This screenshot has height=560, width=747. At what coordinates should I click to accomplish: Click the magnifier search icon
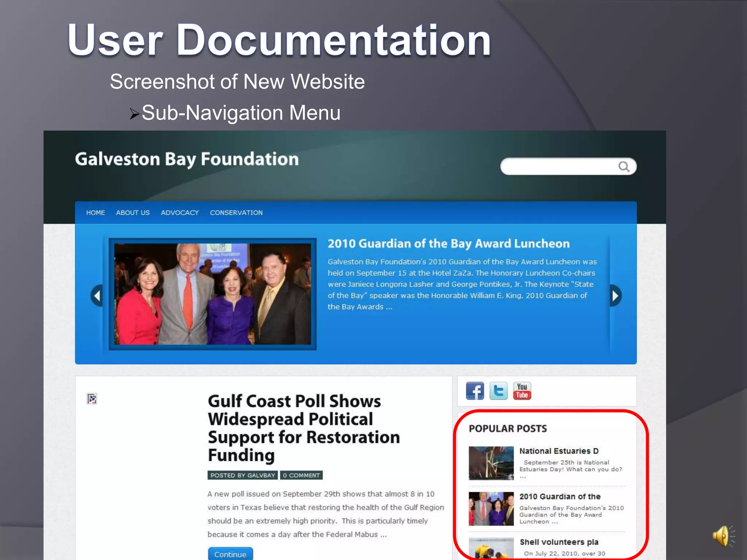click(x=624, y=167)
